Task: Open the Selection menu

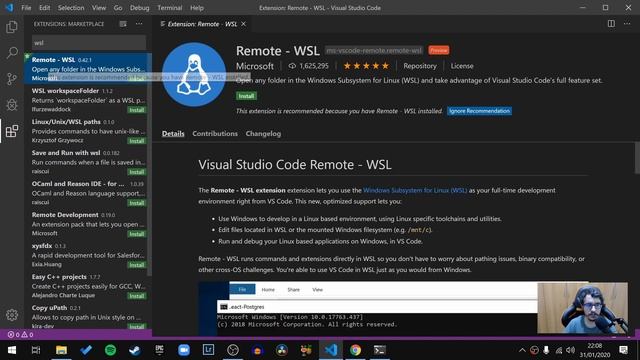Action: [x=71, y=8]
